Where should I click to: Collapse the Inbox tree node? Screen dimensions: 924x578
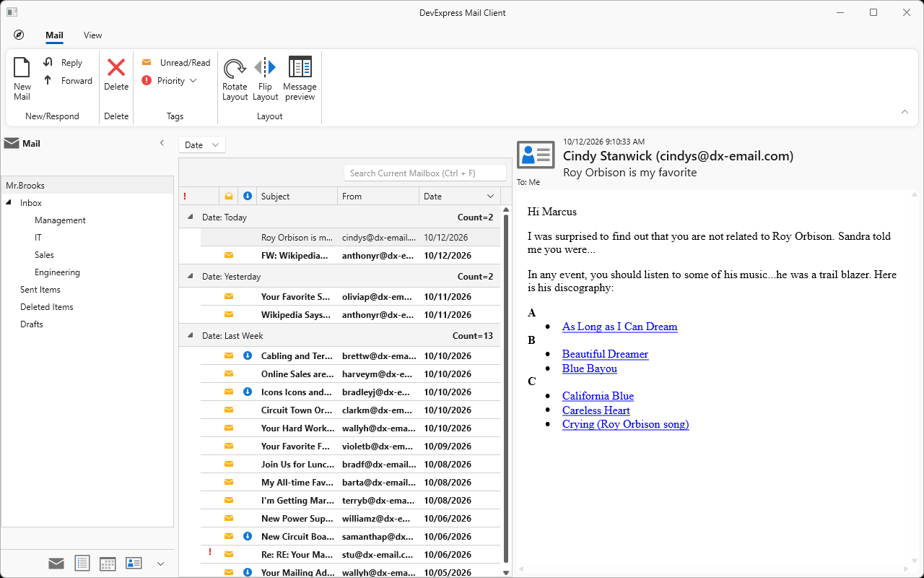[x=9, y=203]
